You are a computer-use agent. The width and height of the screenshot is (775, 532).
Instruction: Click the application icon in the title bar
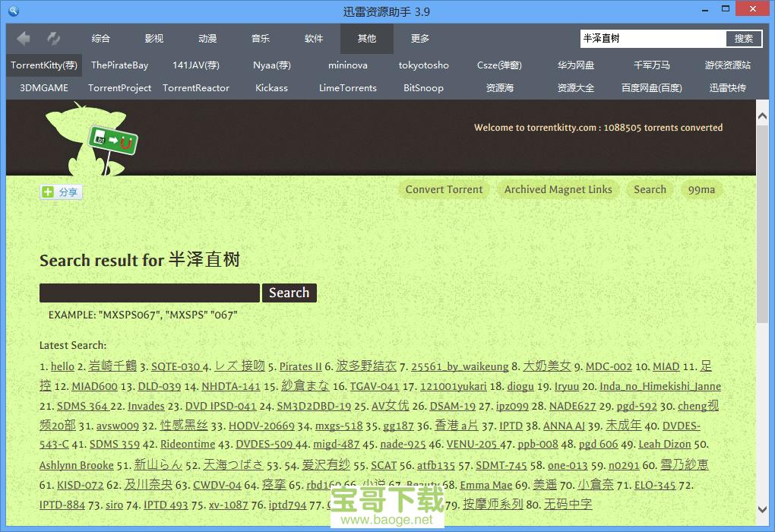[12, 11]
